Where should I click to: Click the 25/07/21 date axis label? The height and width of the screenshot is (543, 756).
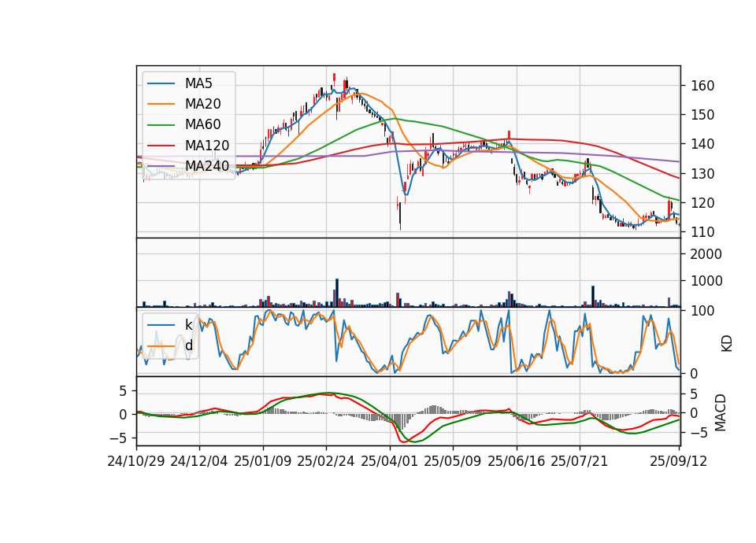pos(579,461)
